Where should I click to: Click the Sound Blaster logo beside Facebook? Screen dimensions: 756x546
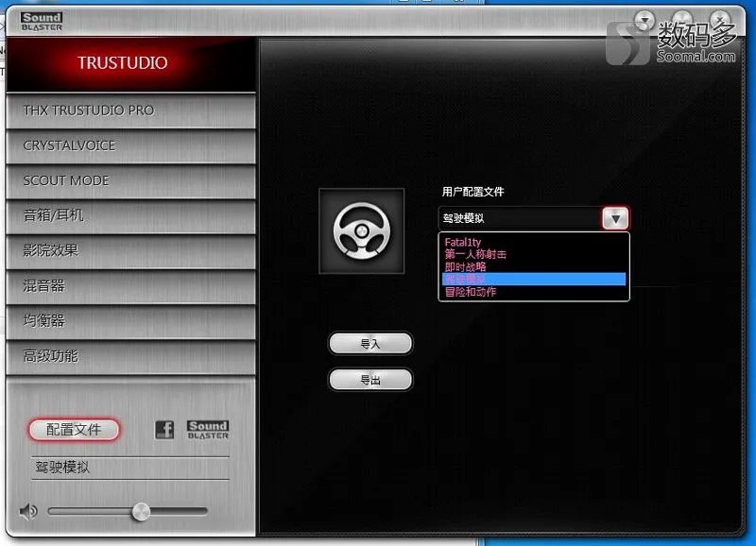coord(208,430)
